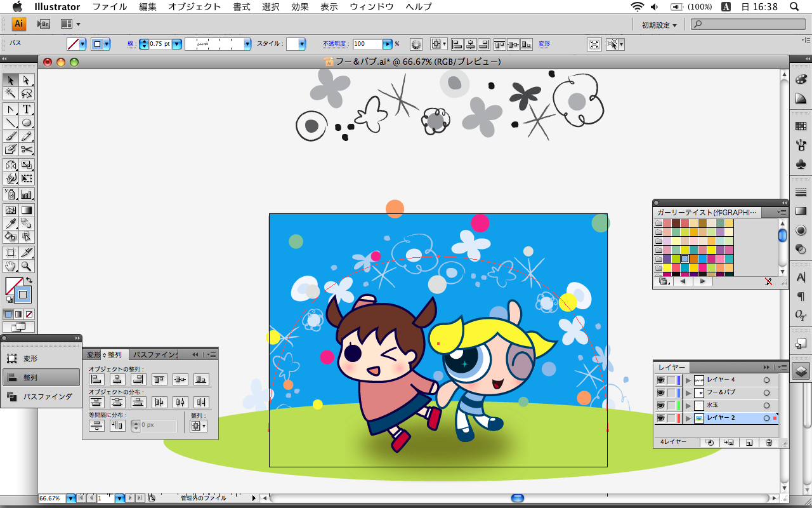Click the vertical distribute center icon
This screenshot has width=812, height=508.
117,402
